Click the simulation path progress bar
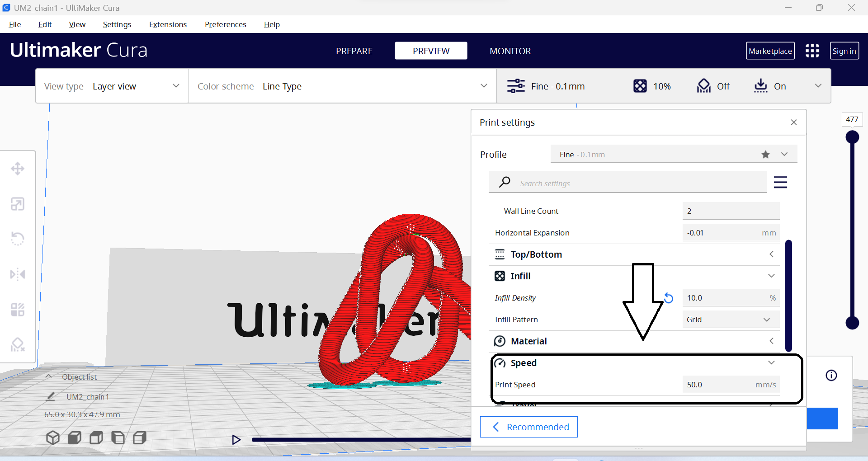The height and width of the screenshot is (461, 868). click(361, 439)
